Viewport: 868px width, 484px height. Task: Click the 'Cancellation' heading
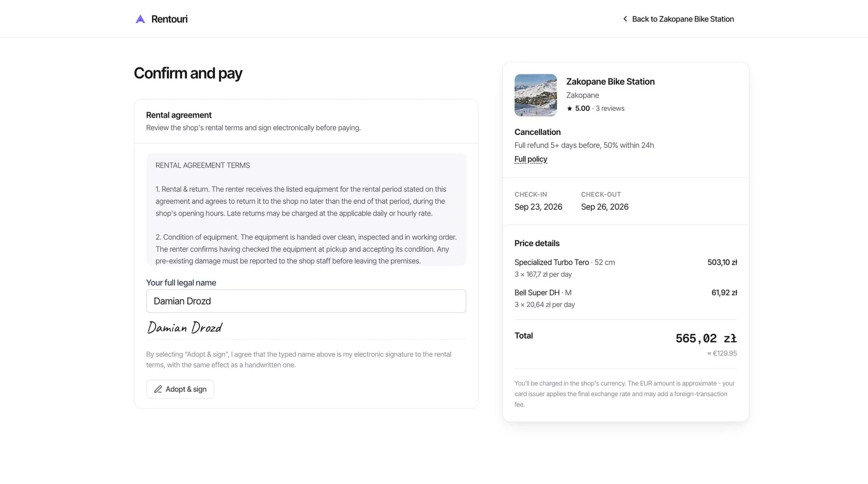(x=538, y=132)
